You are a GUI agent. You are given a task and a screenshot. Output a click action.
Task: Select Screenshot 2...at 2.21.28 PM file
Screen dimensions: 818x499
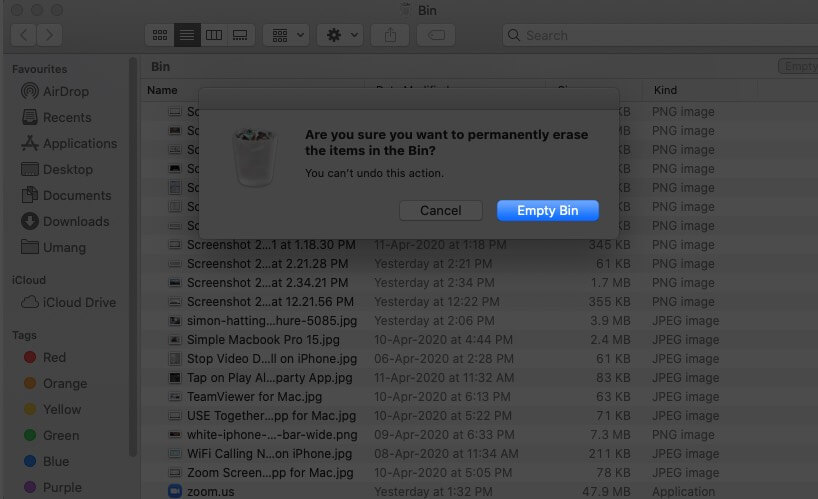(267, 264)
